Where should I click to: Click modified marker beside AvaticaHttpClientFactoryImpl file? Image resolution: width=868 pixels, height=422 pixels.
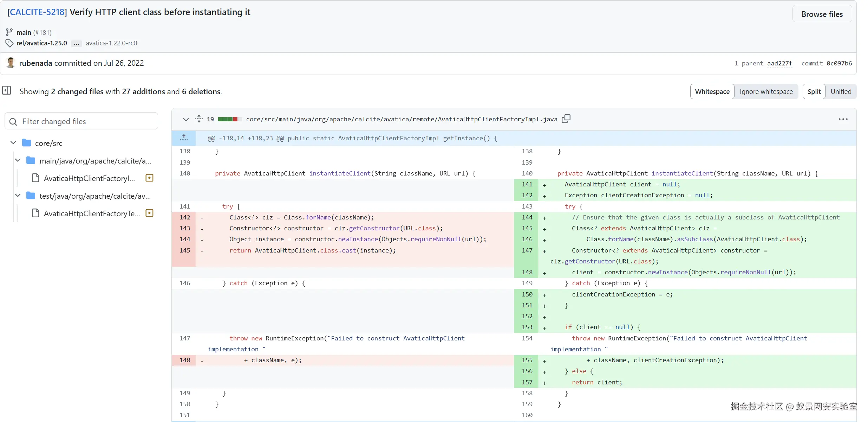coord(149,178)
